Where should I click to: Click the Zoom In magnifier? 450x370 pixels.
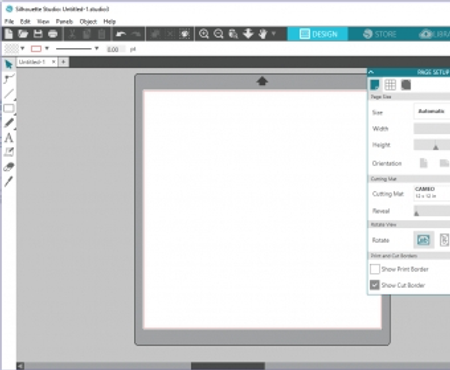(x=204, y=34)
